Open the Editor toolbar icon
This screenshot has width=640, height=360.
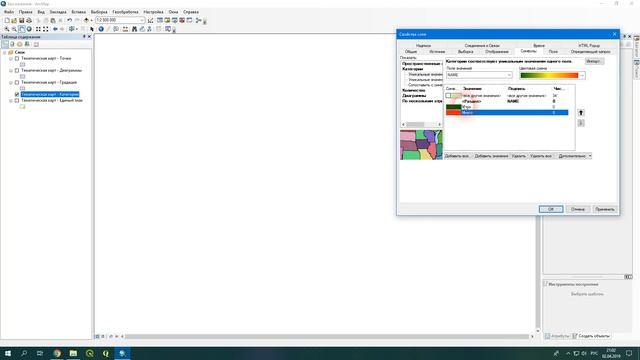click(151, 20)
